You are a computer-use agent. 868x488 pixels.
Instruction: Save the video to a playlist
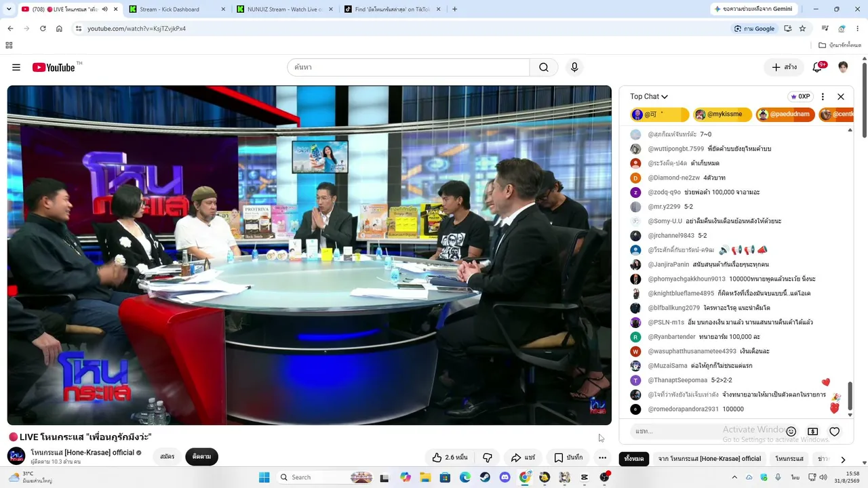[x=568, y=457]
